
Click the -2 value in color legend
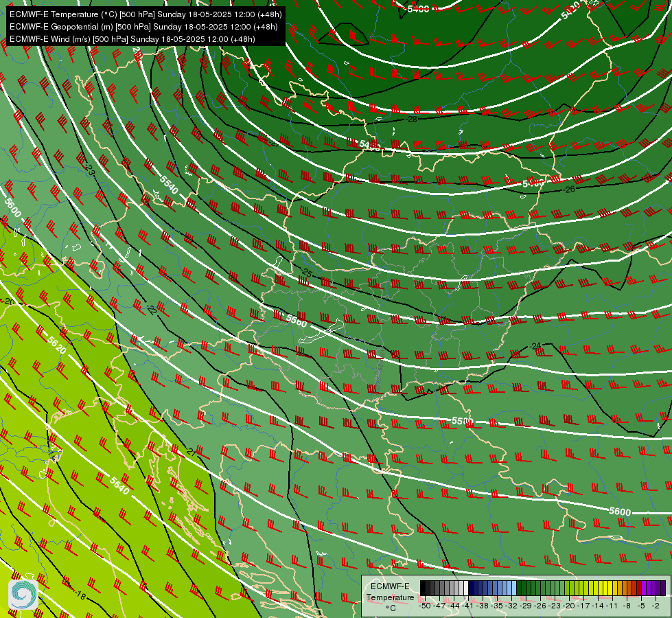[x=656, y=606]
